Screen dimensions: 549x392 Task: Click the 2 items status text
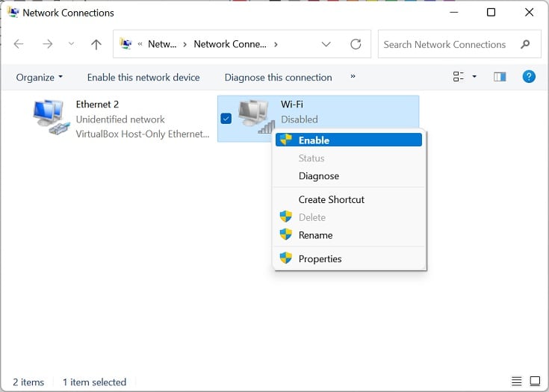[28, 382]
